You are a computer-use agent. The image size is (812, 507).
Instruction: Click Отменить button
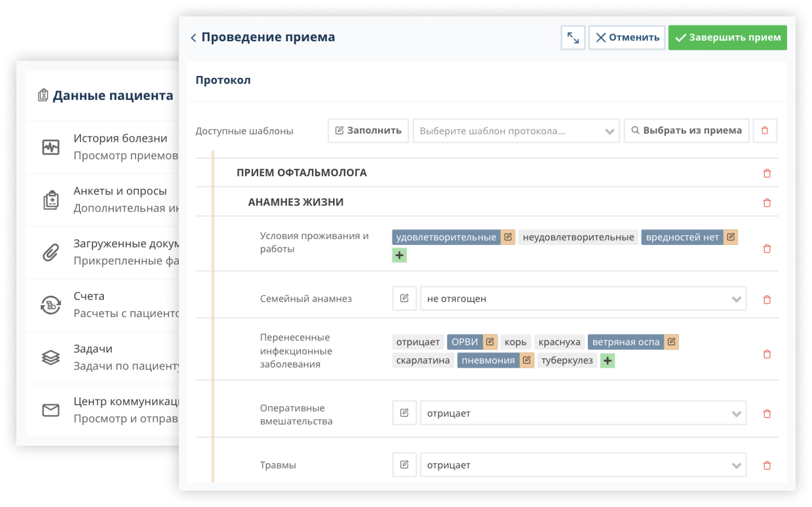[627, 38]
